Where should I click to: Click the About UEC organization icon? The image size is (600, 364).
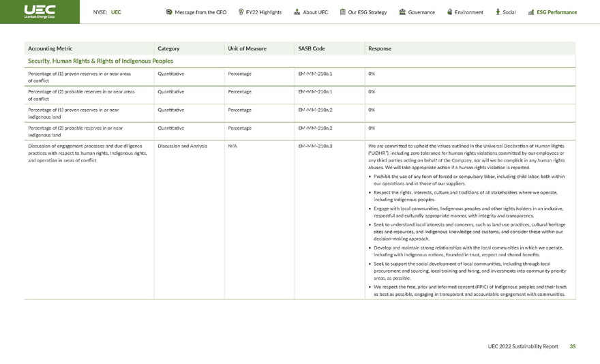(x=297, y=12)
